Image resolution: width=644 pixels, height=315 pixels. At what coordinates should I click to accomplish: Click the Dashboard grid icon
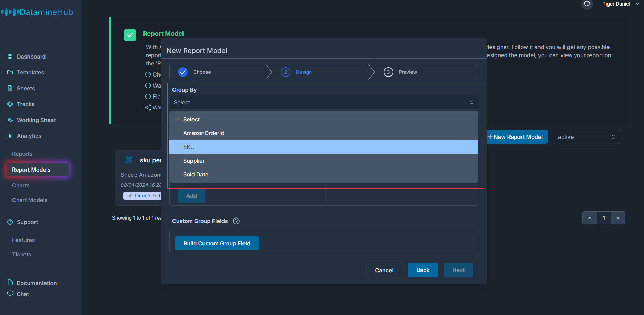click(10, 57)
